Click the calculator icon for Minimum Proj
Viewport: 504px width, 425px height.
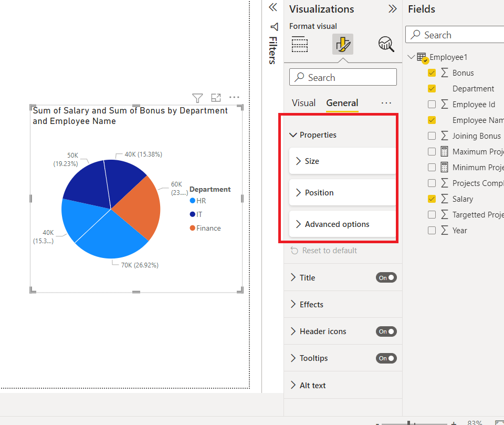[x=444, y=167]
